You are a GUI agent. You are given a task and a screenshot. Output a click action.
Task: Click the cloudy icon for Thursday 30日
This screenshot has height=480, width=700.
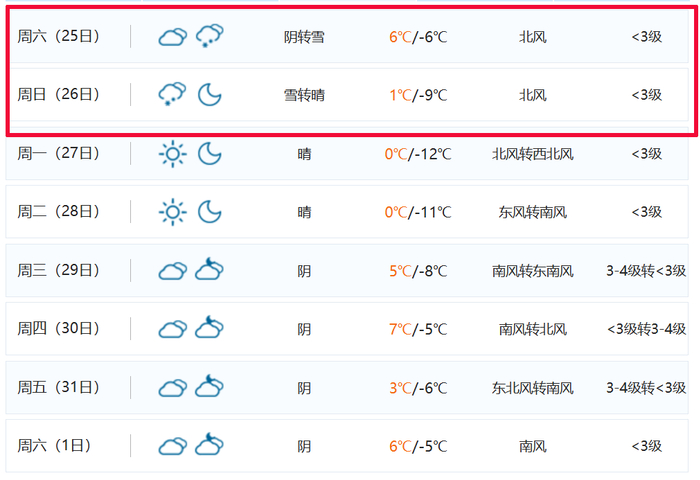click(x=172, y=329)
